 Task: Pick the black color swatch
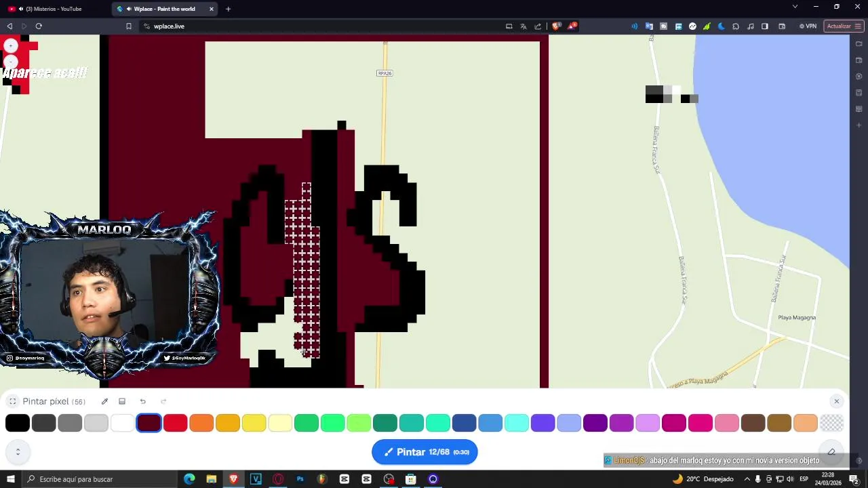(x=18, y=423)
